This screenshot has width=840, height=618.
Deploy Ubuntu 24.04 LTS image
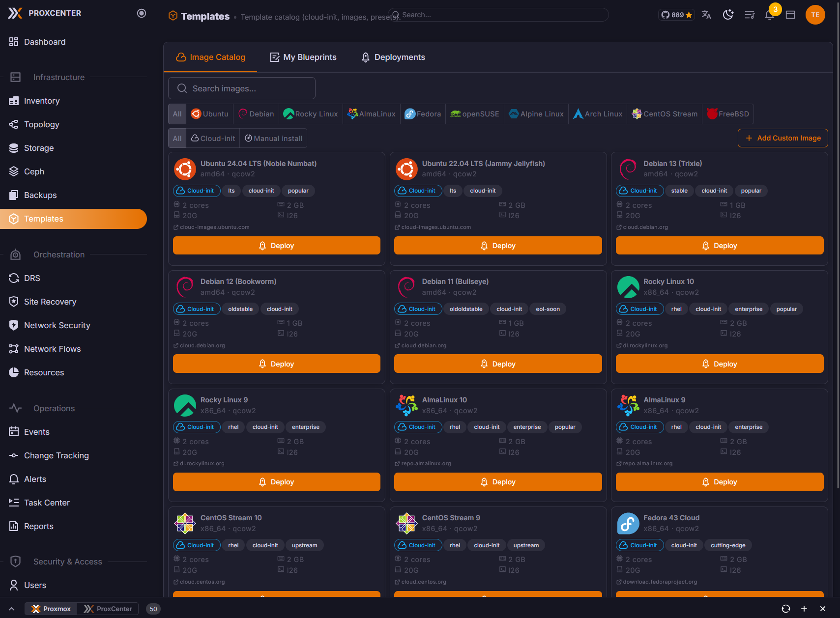click(x=276, y=246)
